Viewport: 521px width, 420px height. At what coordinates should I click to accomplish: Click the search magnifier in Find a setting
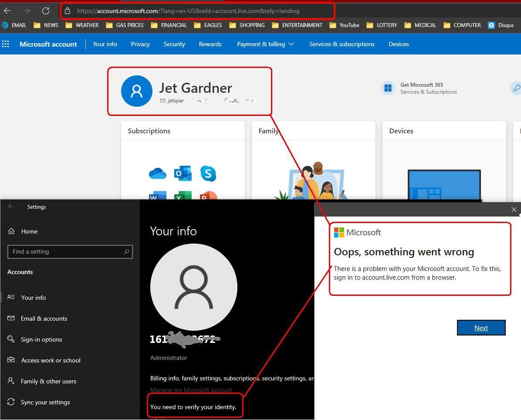[x=126, y=252]
